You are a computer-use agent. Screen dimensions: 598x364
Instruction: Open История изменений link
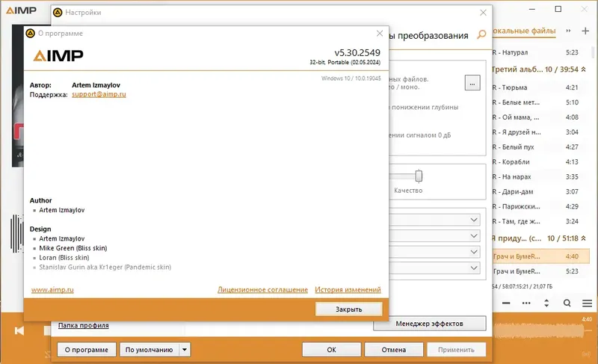(348, 290)
